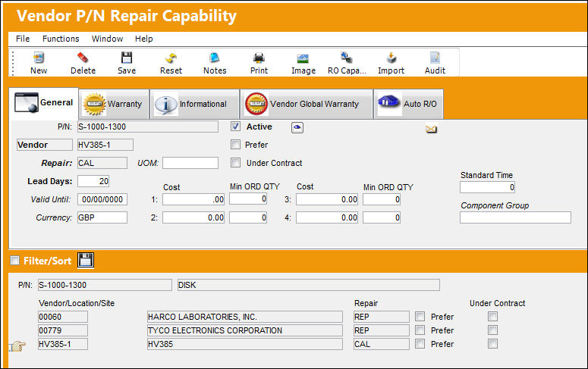Switch to the Warranty tab
The image size is (588, 369).
pos(114,104)
